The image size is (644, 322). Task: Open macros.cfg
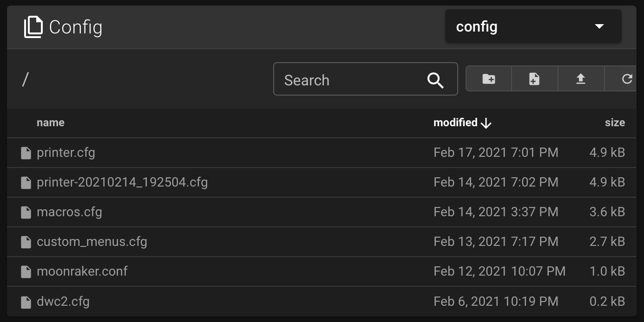69,212
